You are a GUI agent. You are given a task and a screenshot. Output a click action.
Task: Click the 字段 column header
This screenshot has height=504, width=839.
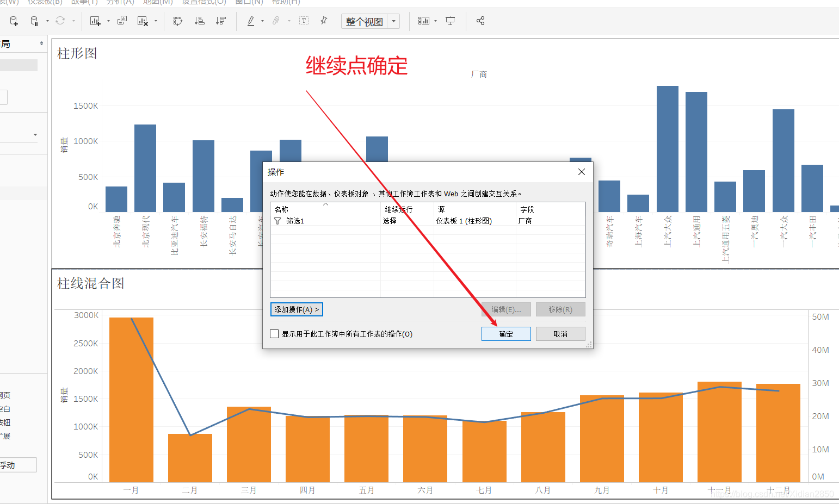[551, 209]
